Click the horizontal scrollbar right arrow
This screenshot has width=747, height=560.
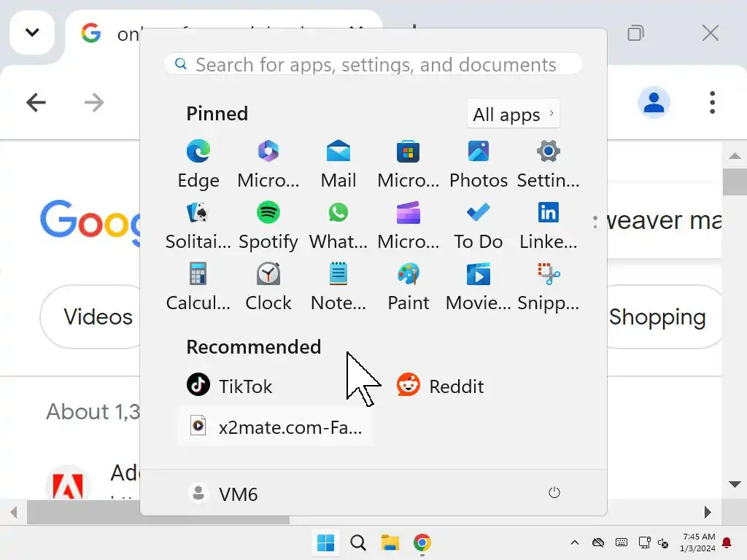tap(708, 513)
